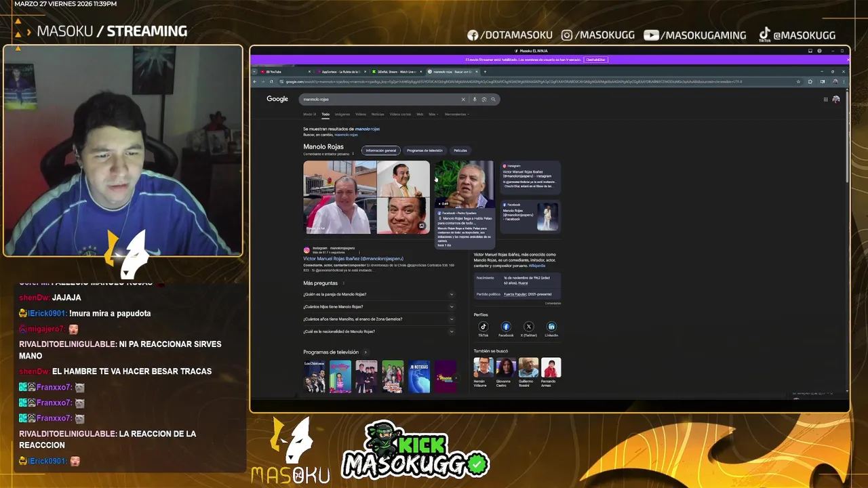
Task: Click the Instagram icon beside manolorojasperu result
Action: (307, 250)
